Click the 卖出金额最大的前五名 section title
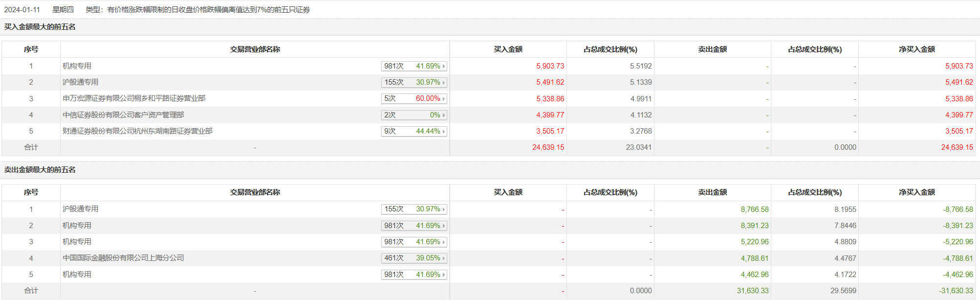This screenshot has height=301, width=980. (x=40, y=170)
